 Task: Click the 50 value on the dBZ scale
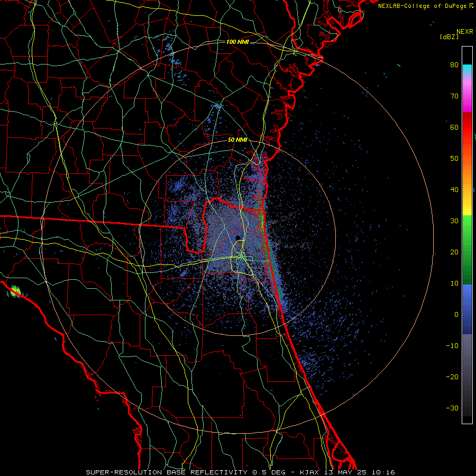point(454,159)
